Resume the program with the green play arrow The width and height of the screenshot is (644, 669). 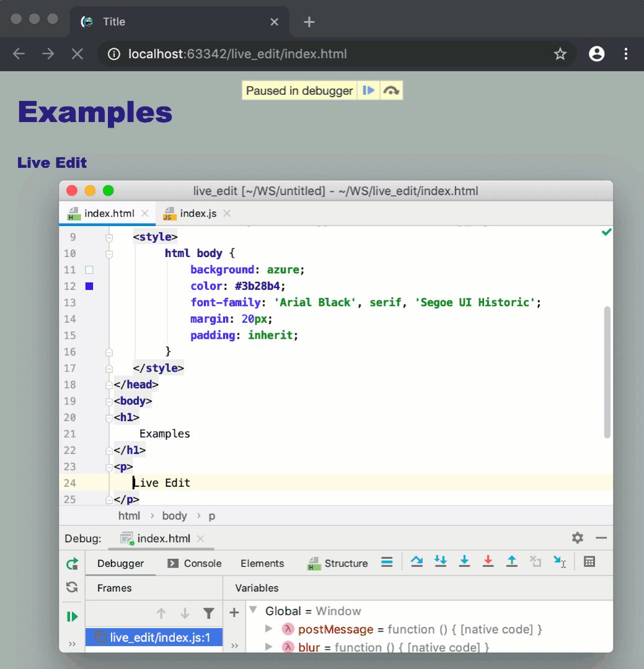point(71,616)
